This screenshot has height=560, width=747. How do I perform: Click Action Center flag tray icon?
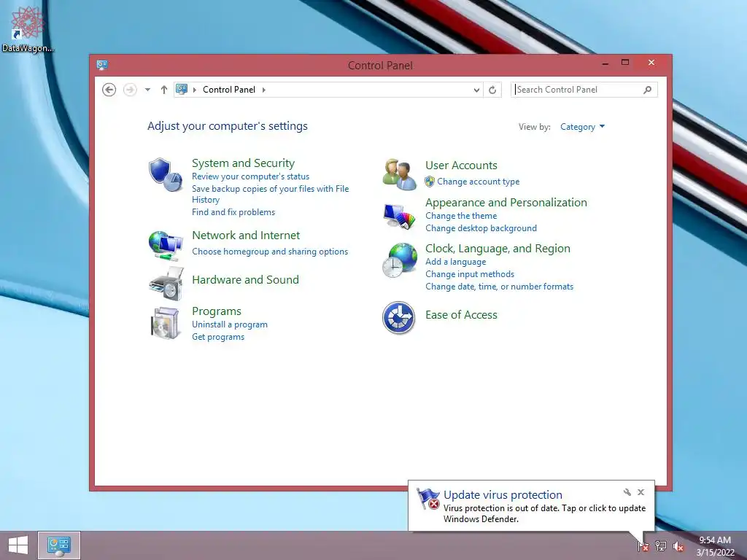click(x=643, y=546)
